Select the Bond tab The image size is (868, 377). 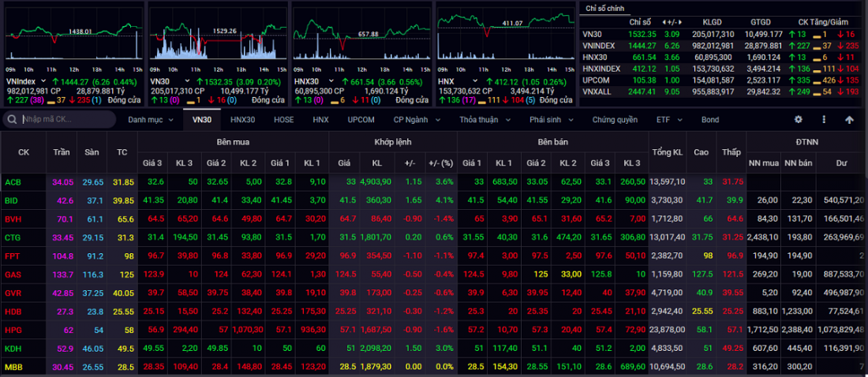point(709,120)
